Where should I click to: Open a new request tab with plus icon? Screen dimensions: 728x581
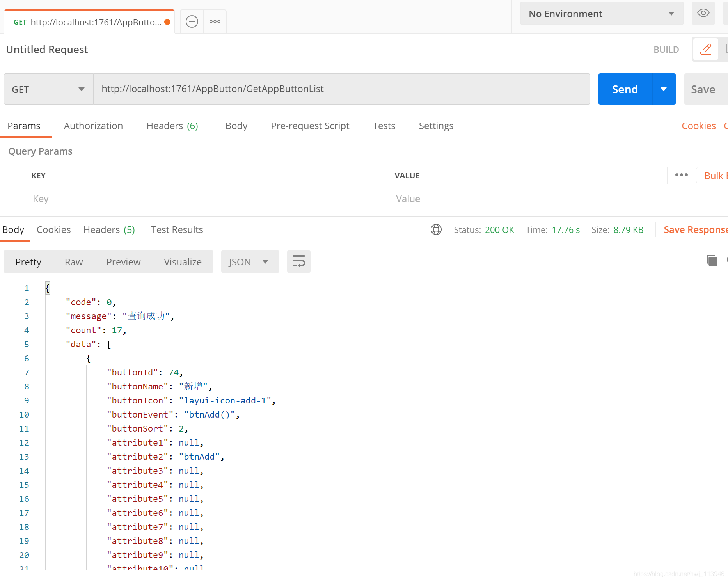tap(192, 21)
